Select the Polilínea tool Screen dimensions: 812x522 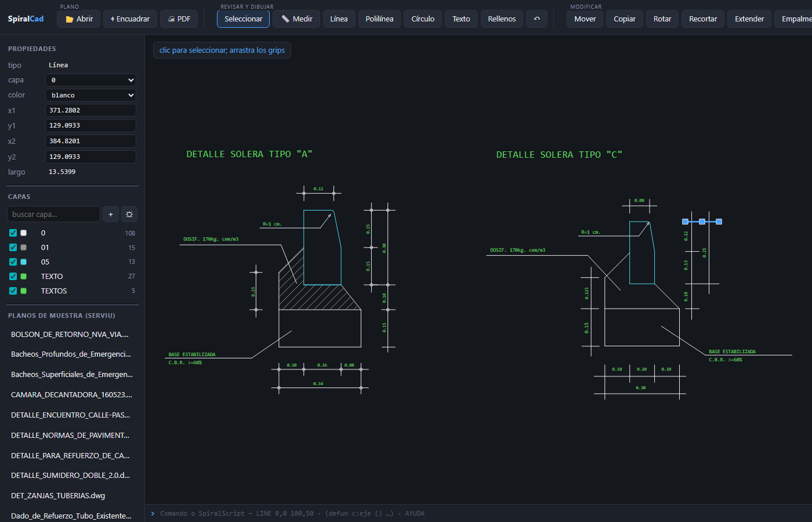coord(379,19)
